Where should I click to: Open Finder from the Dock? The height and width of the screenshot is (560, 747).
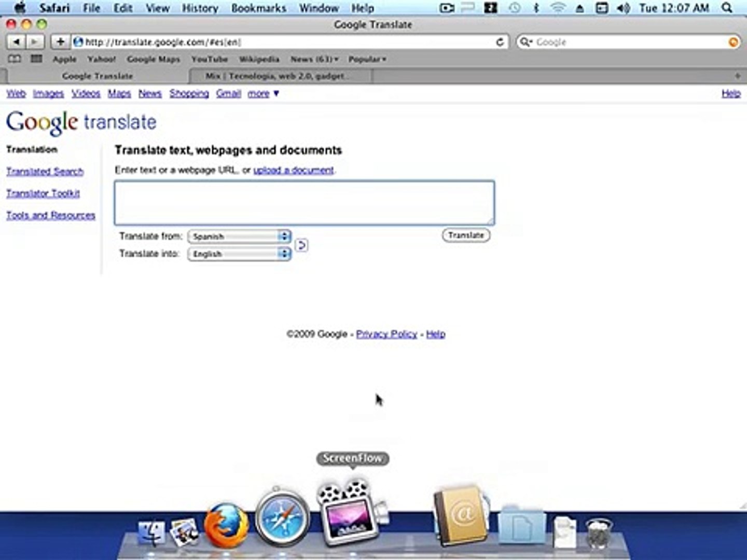pos(151,534)
